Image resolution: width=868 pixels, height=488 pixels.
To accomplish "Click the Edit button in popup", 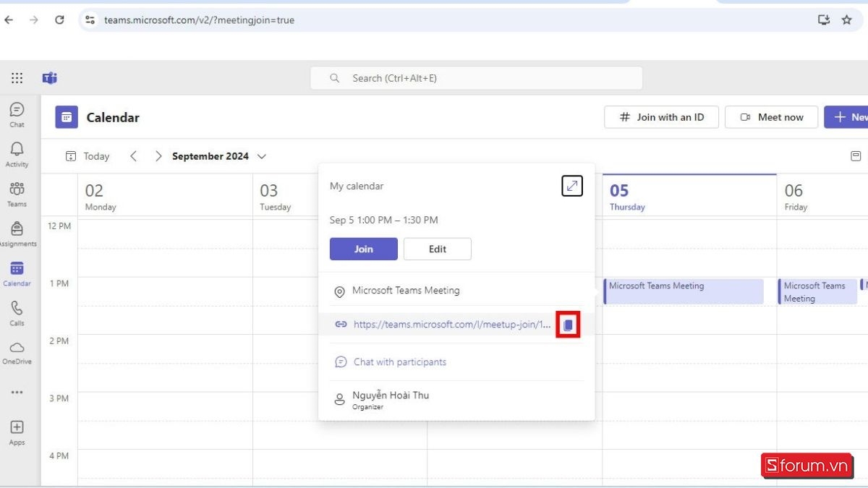I will 438,249.
